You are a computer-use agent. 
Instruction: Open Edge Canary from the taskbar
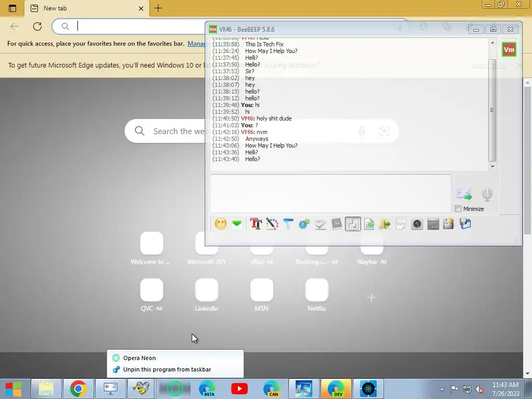271,389
